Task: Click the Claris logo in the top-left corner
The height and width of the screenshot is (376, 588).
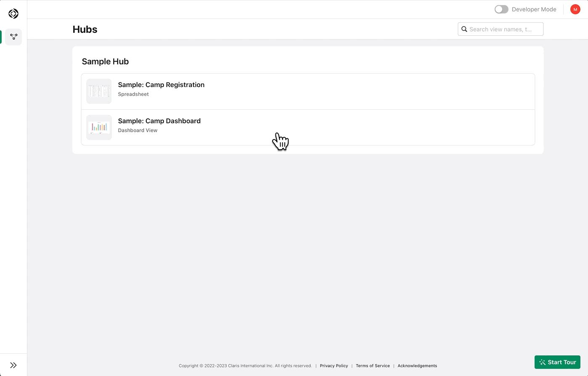Action: 13,13
